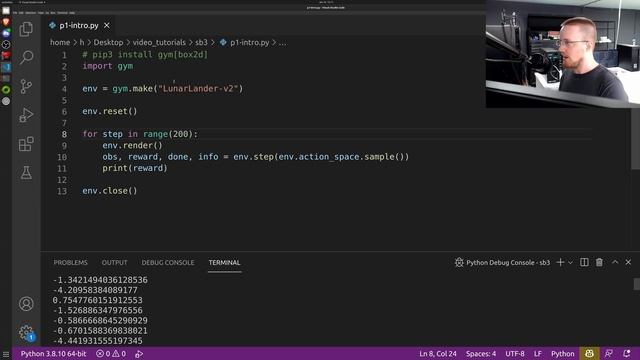The height and width of the screenshot is (360, 640).
Task: Split the terminal panel
Action: tap(584, 262)
